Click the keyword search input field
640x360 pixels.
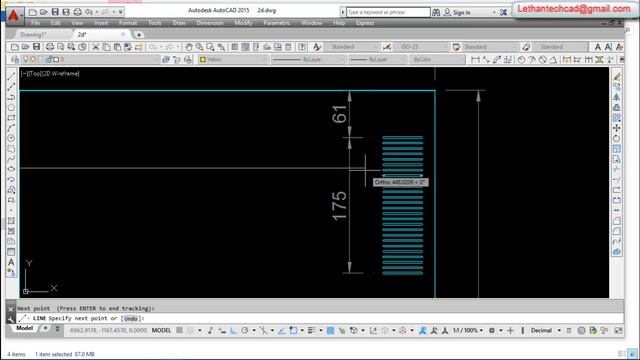[388, 12]
